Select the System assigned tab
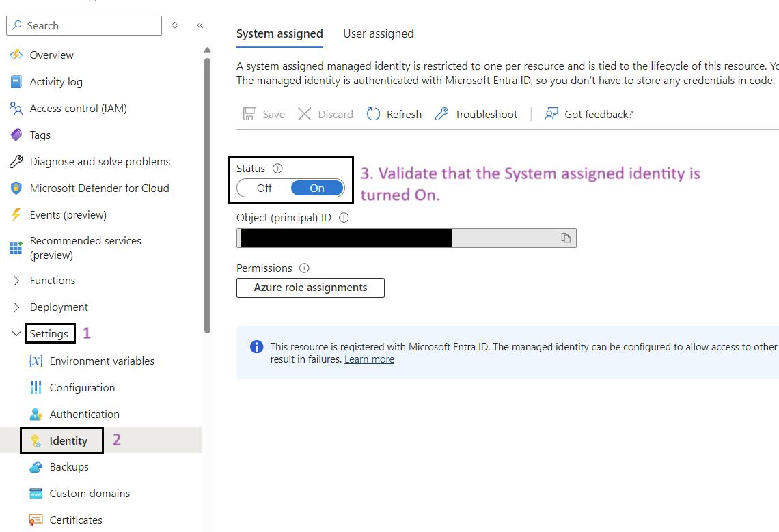The height and width of the screenshot is (532, 779). coord(279,33)
